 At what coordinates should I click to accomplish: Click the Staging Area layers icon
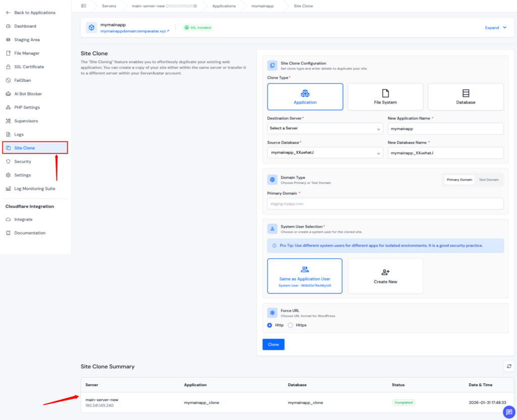click(x=8, y=40)
